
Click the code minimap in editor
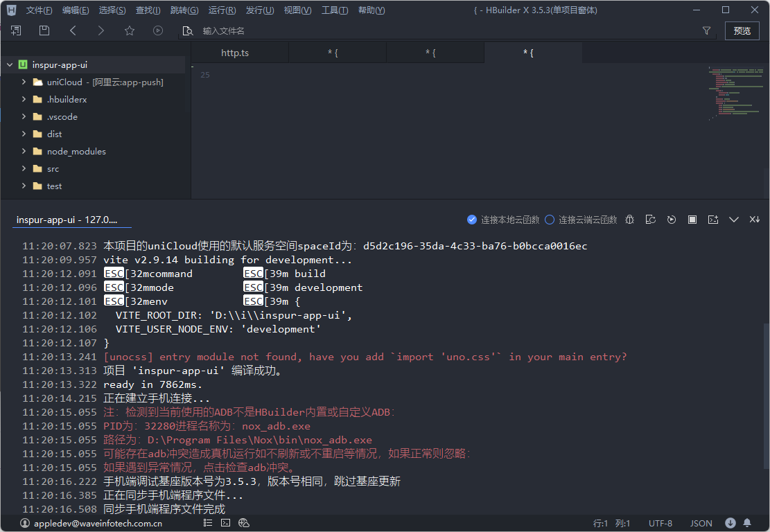pyautogui.click(x=735, y=94)
